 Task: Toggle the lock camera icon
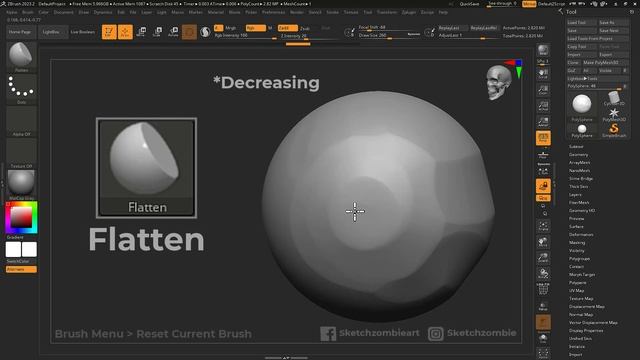point(543,186)
